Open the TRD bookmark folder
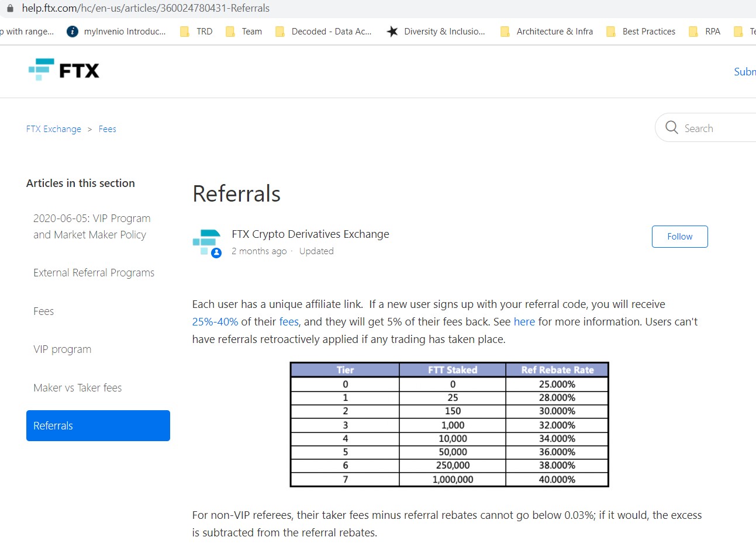756x551 pixels. click(x=196, y=32)
